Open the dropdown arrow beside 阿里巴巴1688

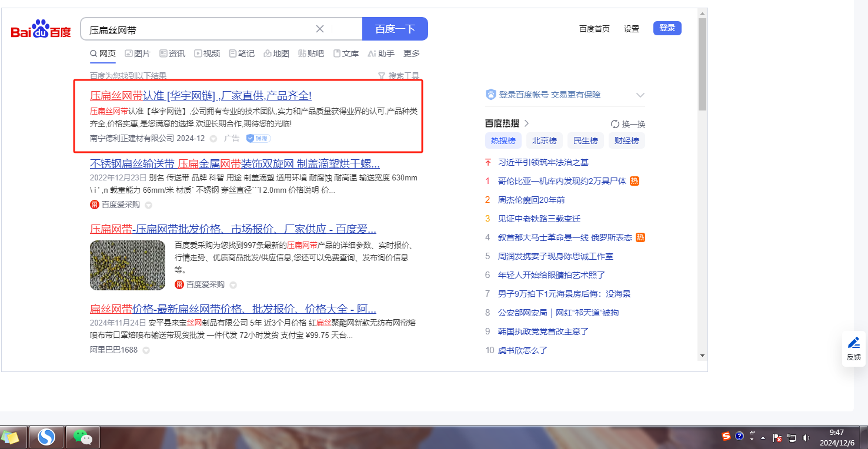pos(146,350)
